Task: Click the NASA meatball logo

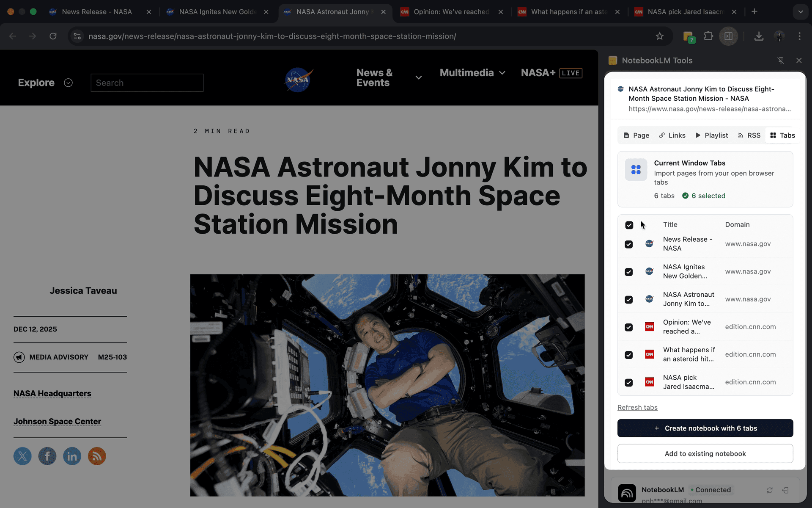Action: coord(298,80)
